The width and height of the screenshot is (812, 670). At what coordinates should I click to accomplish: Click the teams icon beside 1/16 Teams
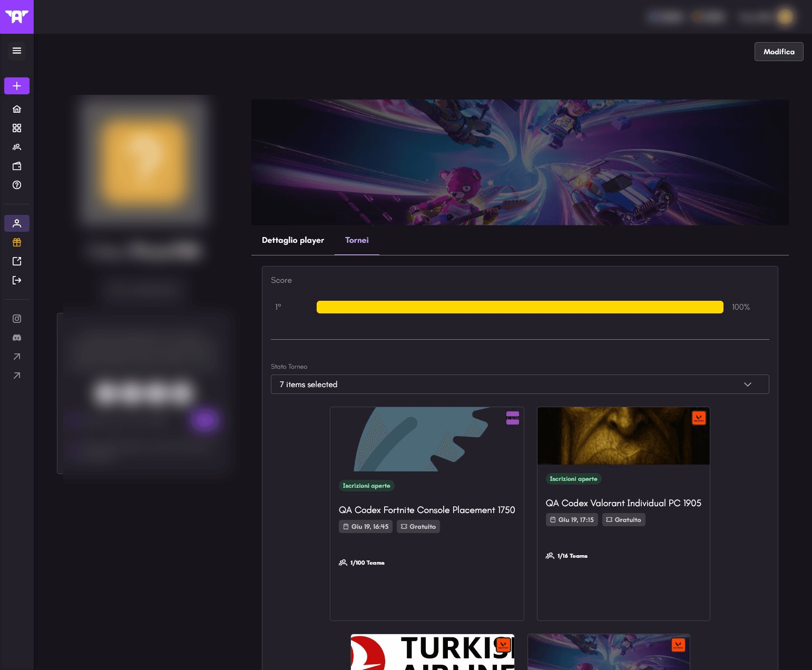coord(550,556)
